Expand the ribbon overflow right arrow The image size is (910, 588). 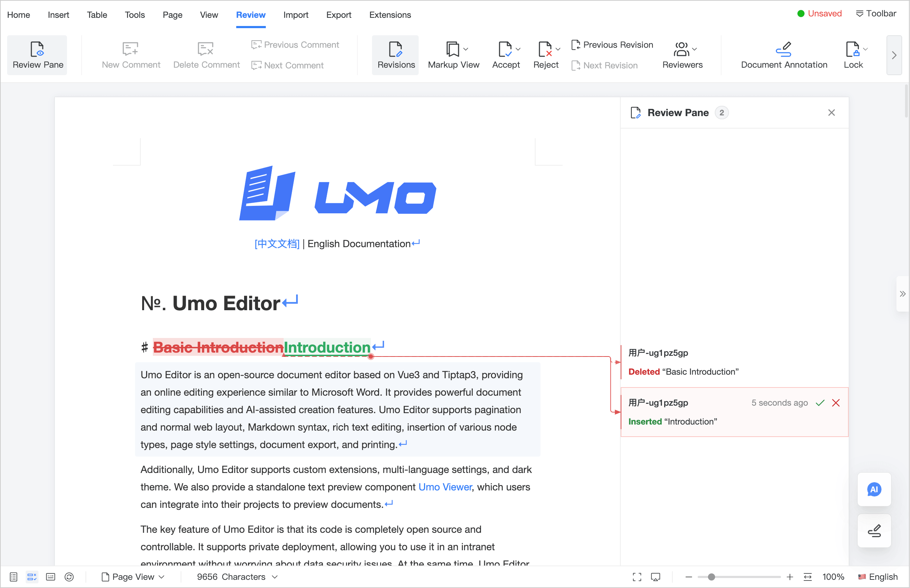(894, 55)
